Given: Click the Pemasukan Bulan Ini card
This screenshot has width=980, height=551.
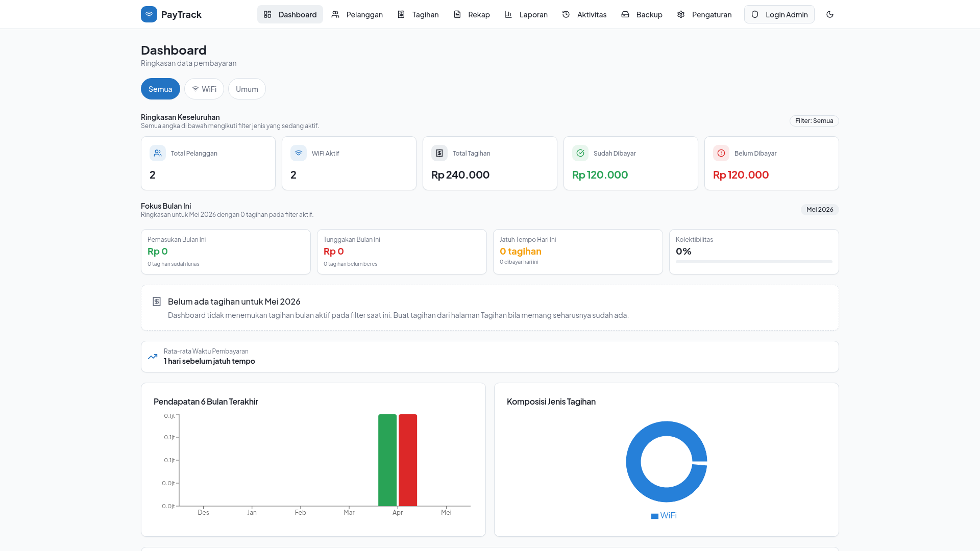Looking at the screenshot, I should [x=226, y=252].
